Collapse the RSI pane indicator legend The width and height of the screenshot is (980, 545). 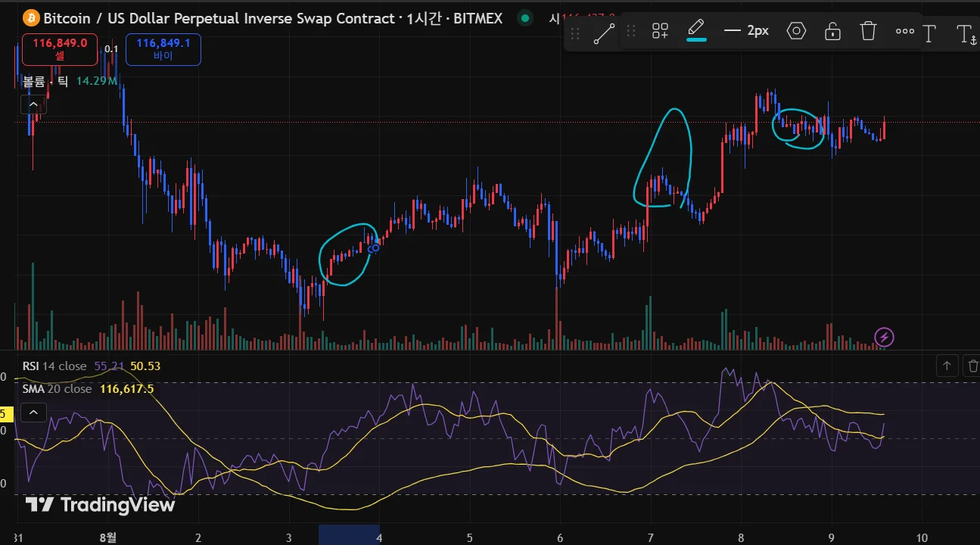point(33,413)
